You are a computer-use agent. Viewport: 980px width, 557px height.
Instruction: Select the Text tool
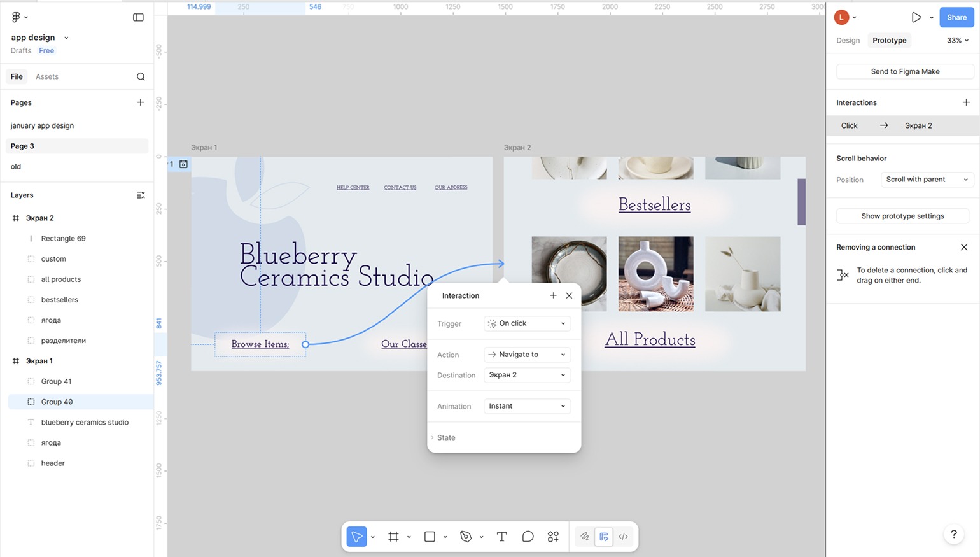(x=501, y=537)
